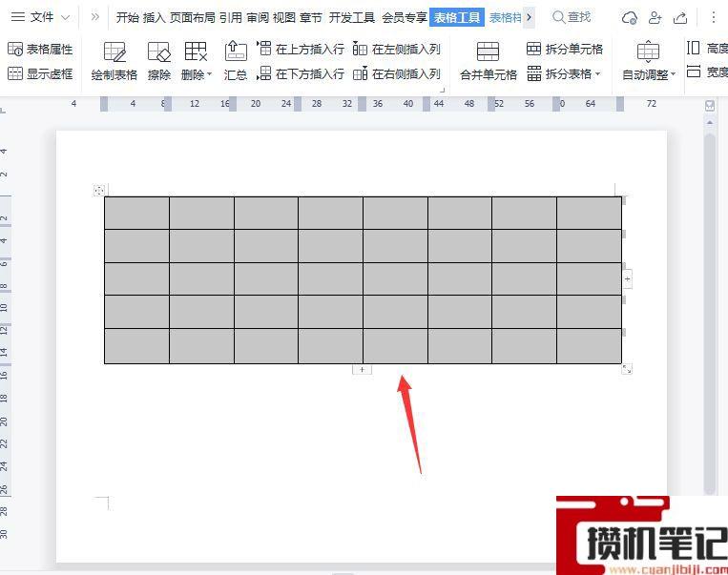
Task: Open the 引用 tab
Action: click(x=231, y=17)
